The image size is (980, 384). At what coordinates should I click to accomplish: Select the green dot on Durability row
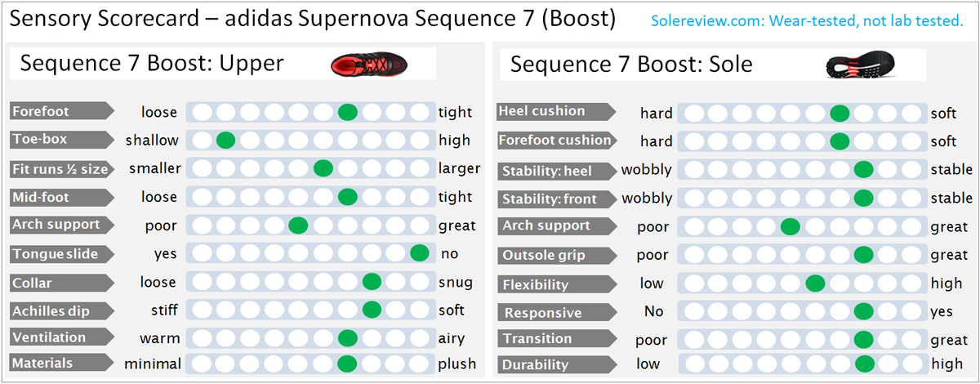point(864,364)
